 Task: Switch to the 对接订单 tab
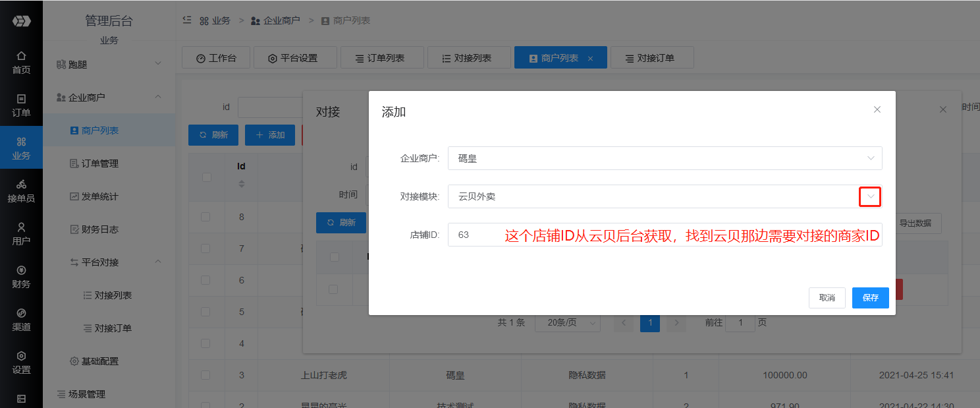coord(652,58)
